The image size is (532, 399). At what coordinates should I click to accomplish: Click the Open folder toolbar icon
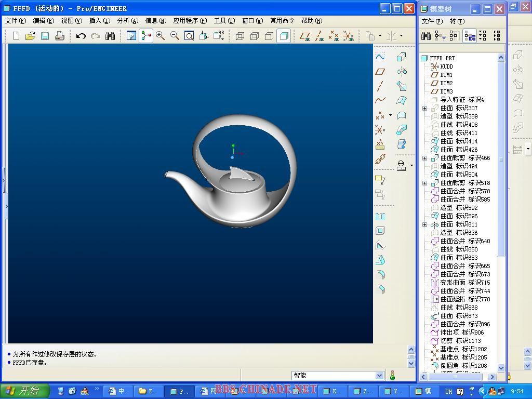pos(30,36)
